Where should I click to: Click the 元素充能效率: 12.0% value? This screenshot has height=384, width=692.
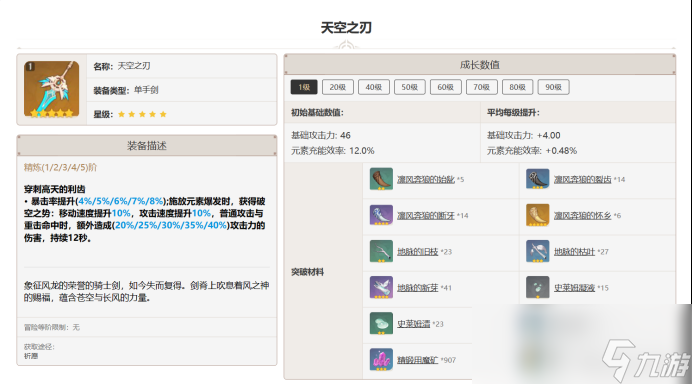click(332, 151)
